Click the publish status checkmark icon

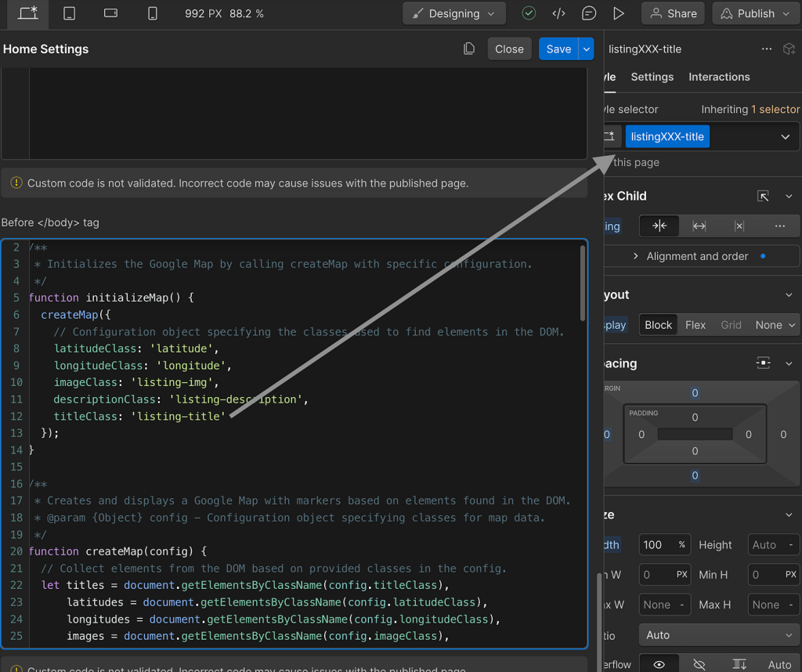[x=529, y=13]
